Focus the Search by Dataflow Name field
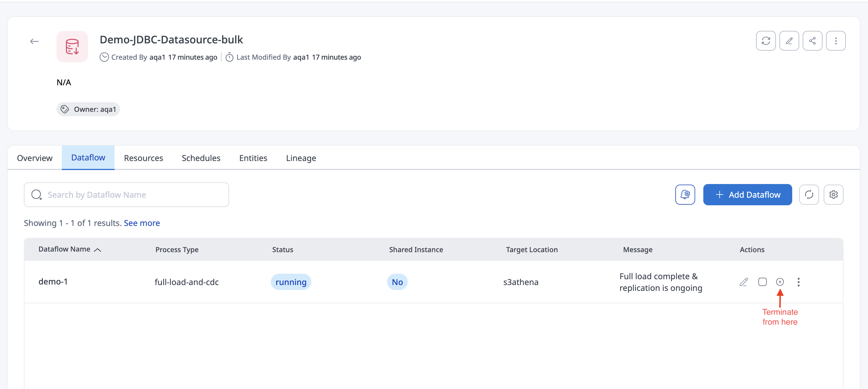The height and width of the screenshot is (389, 868). click(126, 194)
